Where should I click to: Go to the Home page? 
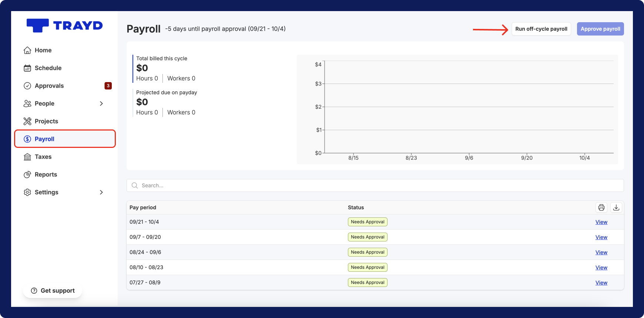point(43,50)
